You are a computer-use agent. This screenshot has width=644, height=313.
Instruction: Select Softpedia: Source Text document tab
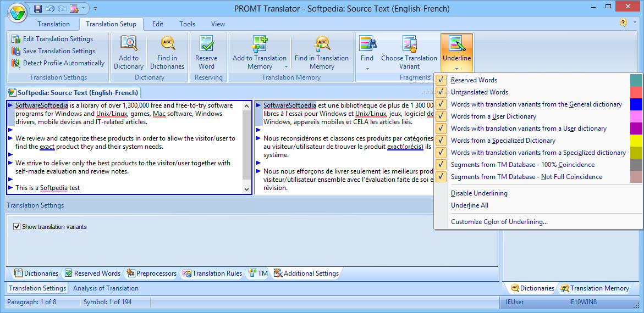[x=74, y=92]
